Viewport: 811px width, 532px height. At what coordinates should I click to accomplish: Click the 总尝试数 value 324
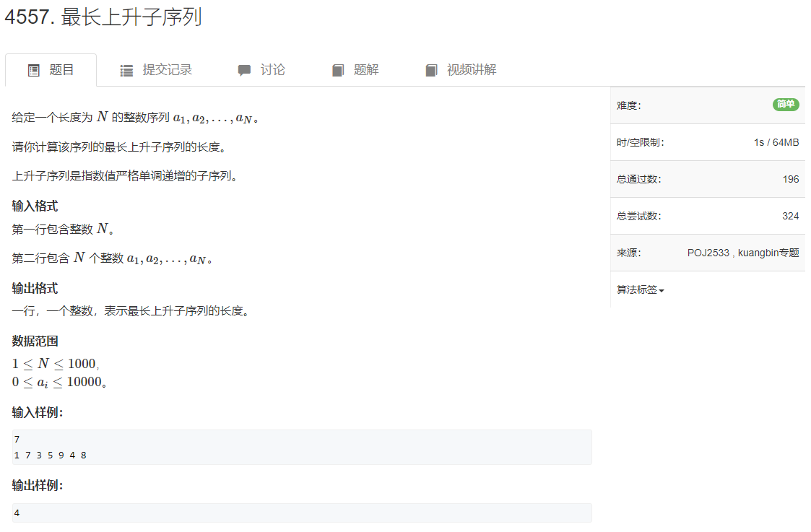(790, 216)
